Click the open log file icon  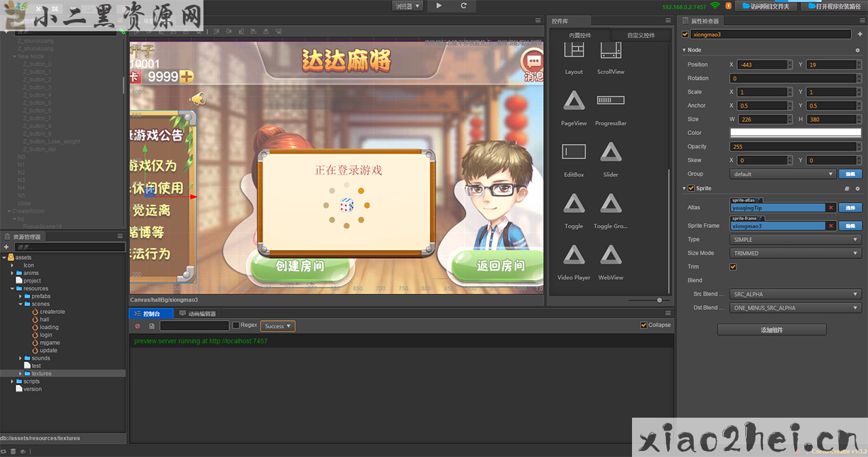(152, 326)
